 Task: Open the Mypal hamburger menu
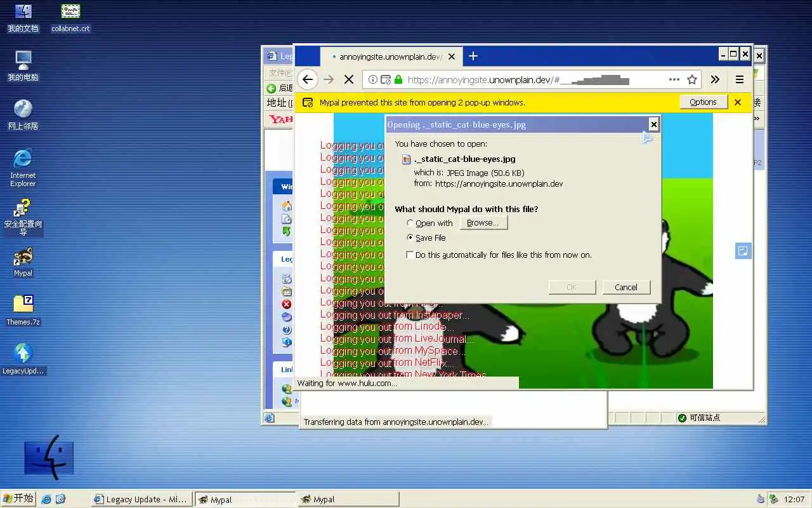tap(740, 79)
